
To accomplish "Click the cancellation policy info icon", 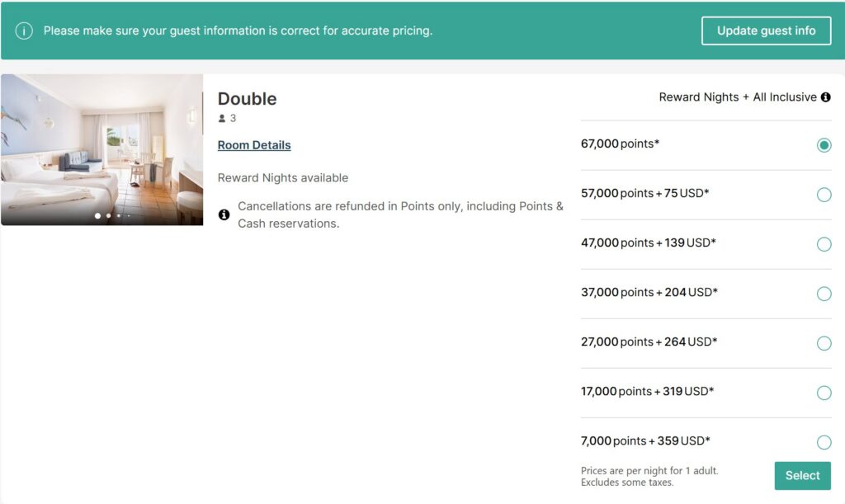I will (x=224, y=214).
